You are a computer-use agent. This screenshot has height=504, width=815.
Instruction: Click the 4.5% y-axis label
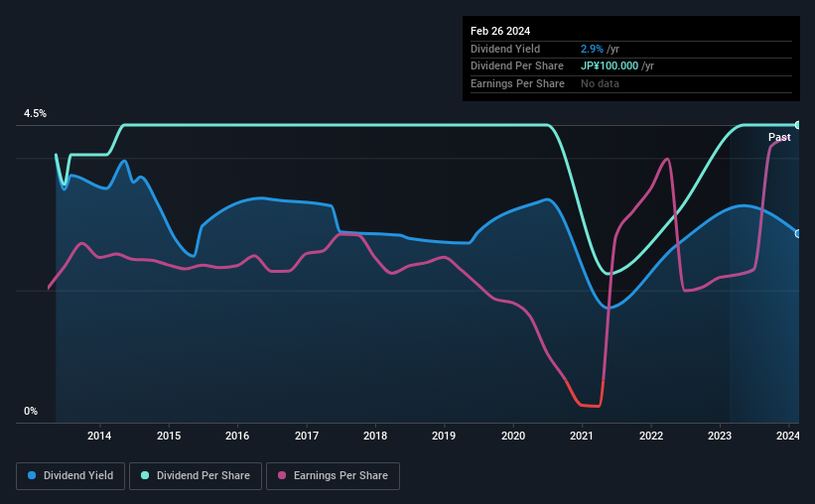click(36, 113)
